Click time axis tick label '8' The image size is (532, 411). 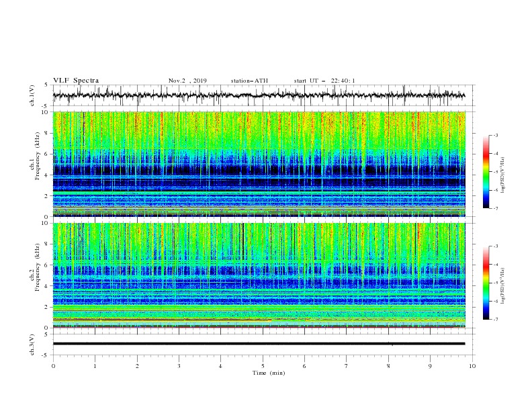388,366
